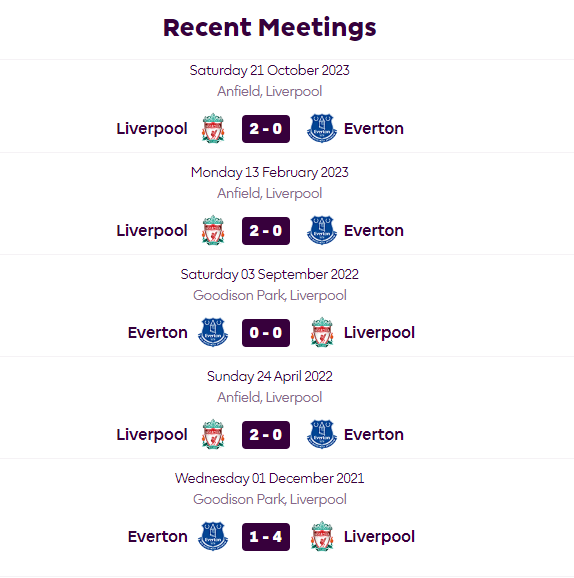The width and height of the screenshot is (574, 578).
Task: Click Liverpool crest in 03 September 2022 match
Action: (x=322, y=332)
